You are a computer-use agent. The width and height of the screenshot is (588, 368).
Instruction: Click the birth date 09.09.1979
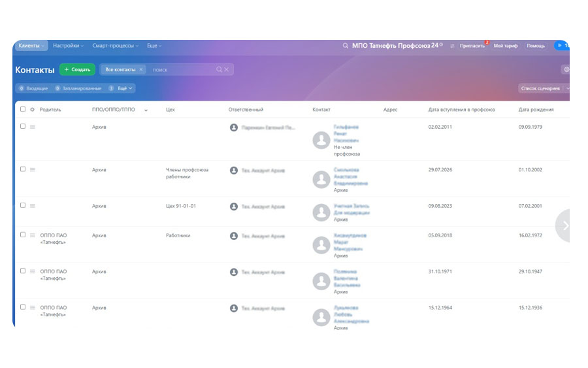pyautogui.click(x=531, y=127)
